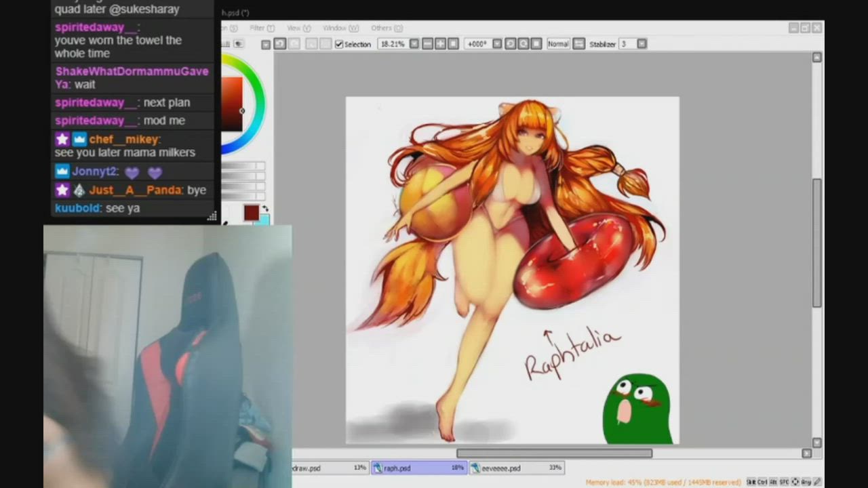868x488 pixels.
Task: Open the rotation angle dropdown arrow
Action: click(497, 44)
